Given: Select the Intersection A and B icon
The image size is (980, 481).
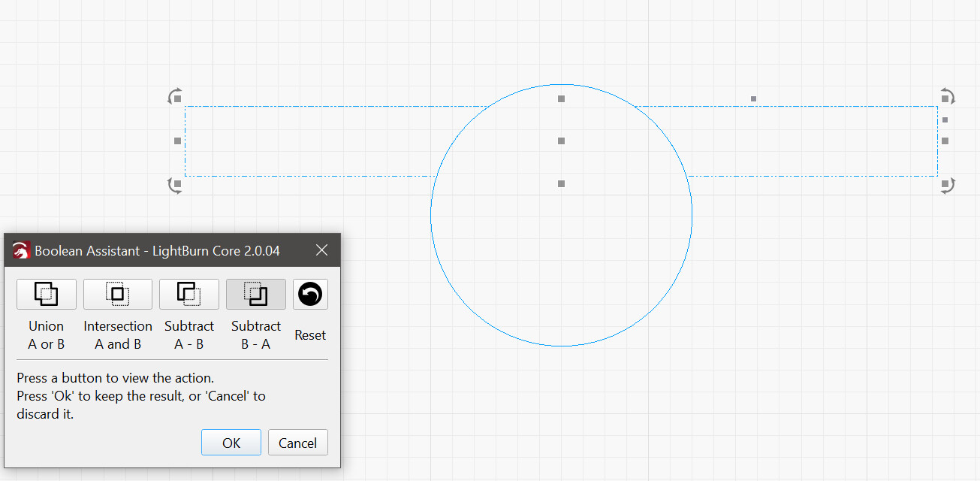Looking at the screenshot, I should click(x=118, y=295).
